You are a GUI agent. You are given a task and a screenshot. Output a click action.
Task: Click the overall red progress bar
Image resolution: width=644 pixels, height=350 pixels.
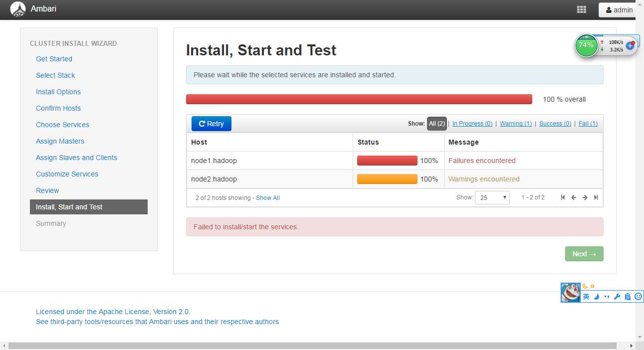(359, 99)
